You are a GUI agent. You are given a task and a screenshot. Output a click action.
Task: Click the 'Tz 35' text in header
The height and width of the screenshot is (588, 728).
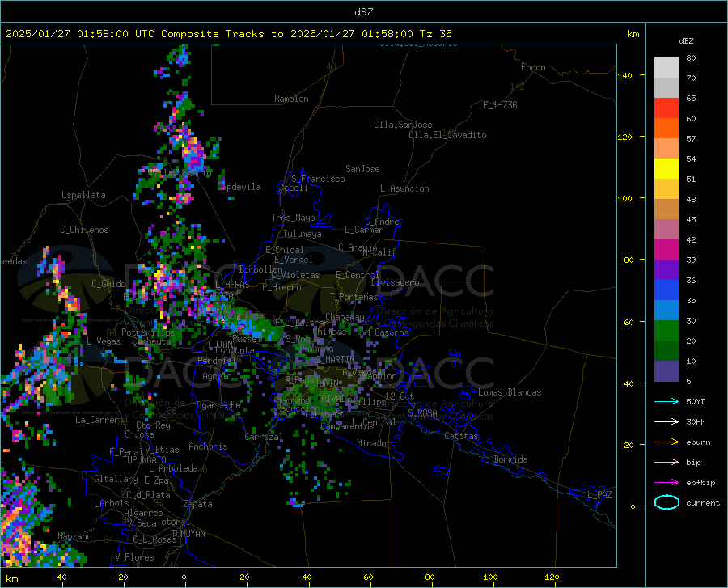435,34
